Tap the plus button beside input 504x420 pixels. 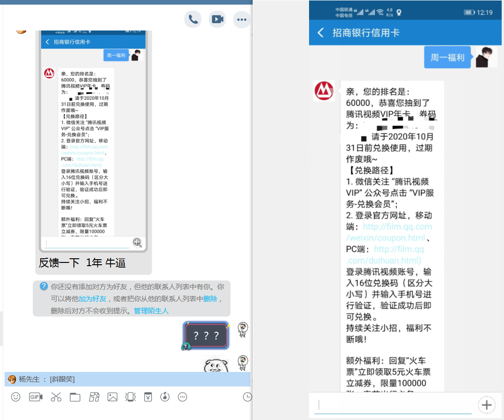(486, 405)
